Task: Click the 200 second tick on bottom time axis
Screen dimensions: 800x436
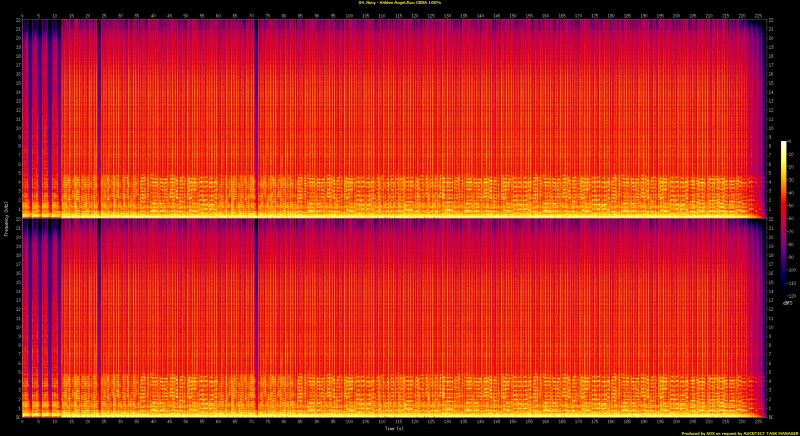Action: [674, 422]
